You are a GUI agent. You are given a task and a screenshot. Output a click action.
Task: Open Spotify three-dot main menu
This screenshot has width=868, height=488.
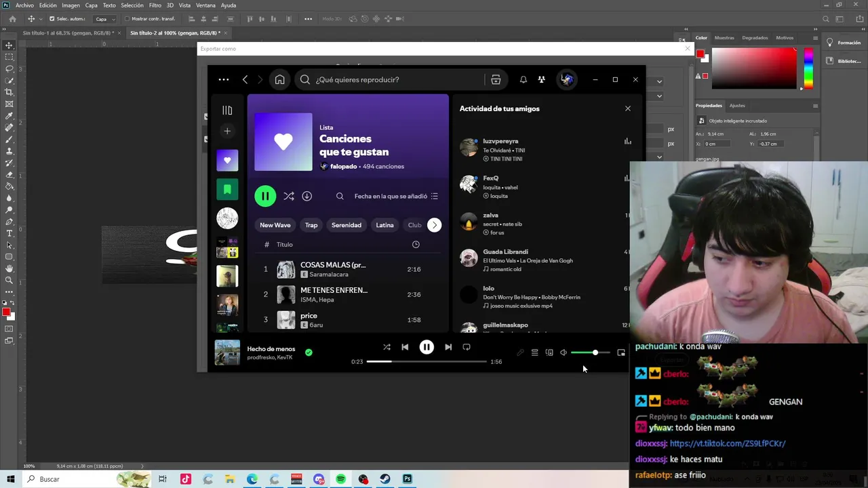tap(223, 80)
